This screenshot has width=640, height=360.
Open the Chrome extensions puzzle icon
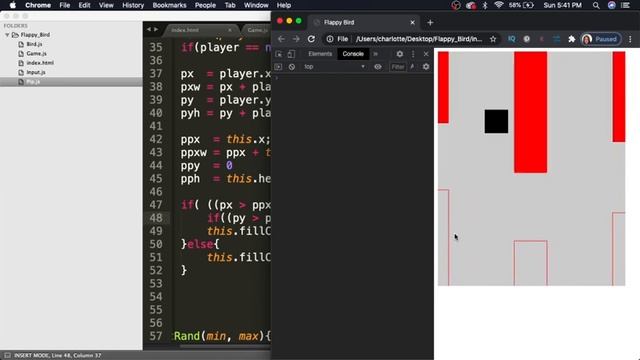(571, 39)
